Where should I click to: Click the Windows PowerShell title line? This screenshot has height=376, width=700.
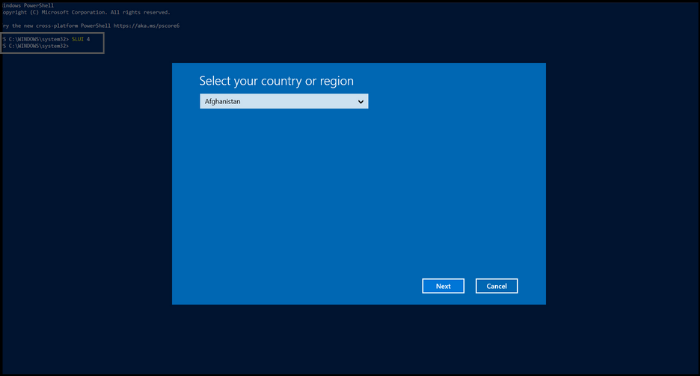(28, 5)
